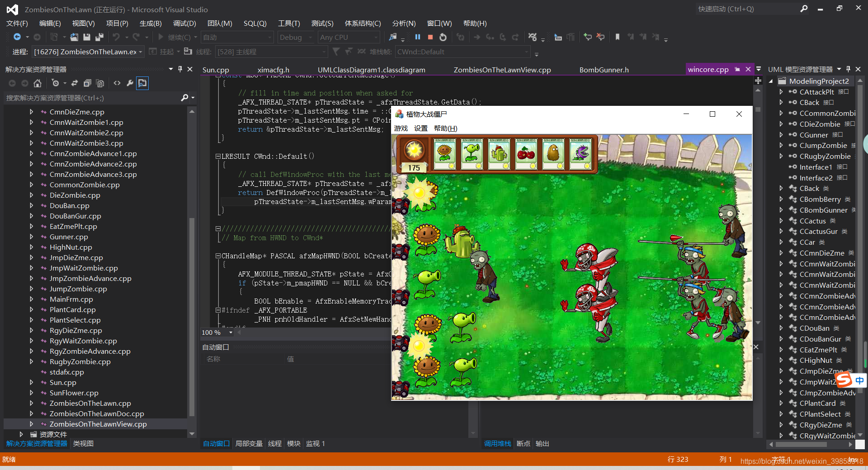
Task: Switch to 类视图 tab at bottom
Action: 83,444
